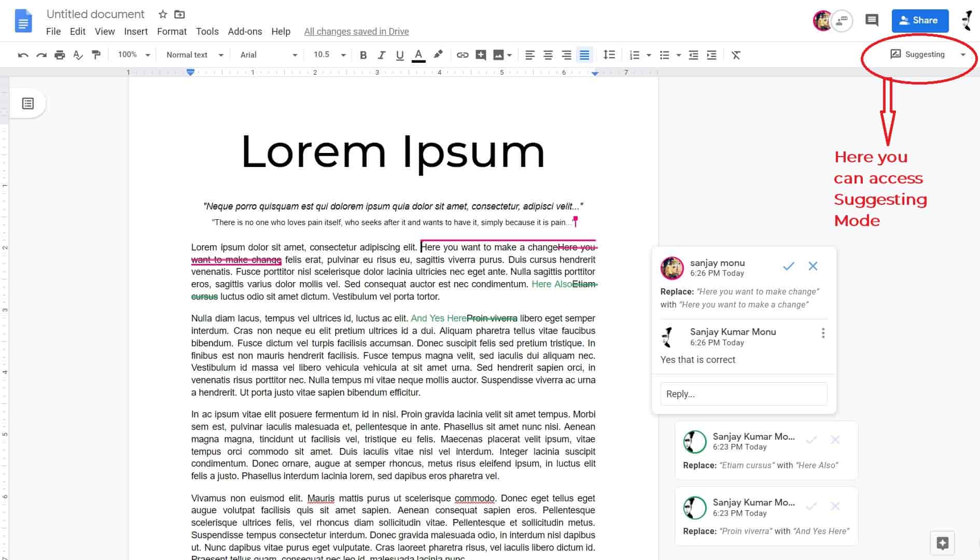Show document outline icon
980x560 pixels.
pyautogui.click(x=28, y=104)
